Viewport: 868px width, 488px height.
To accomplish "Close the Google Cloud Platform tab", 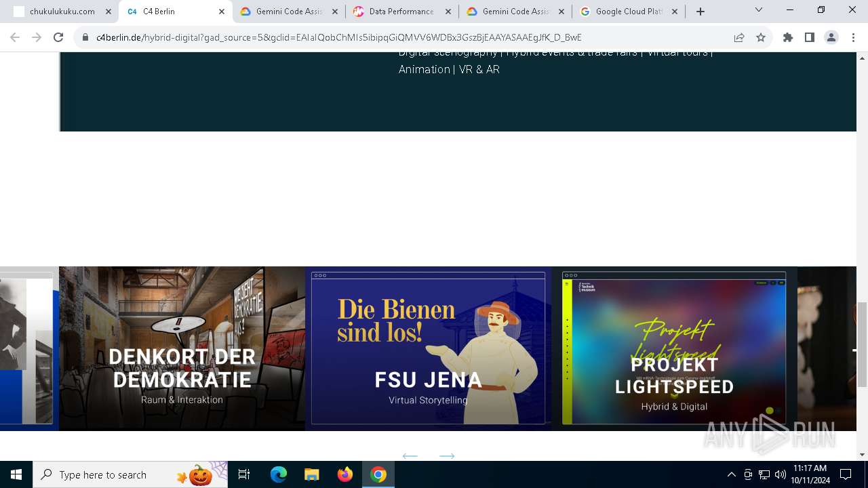I will point(675,12).
